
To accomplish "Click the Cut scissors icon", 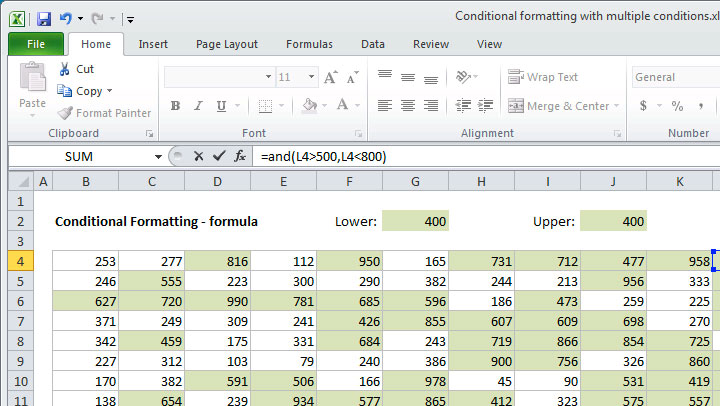I will [65, 69].
